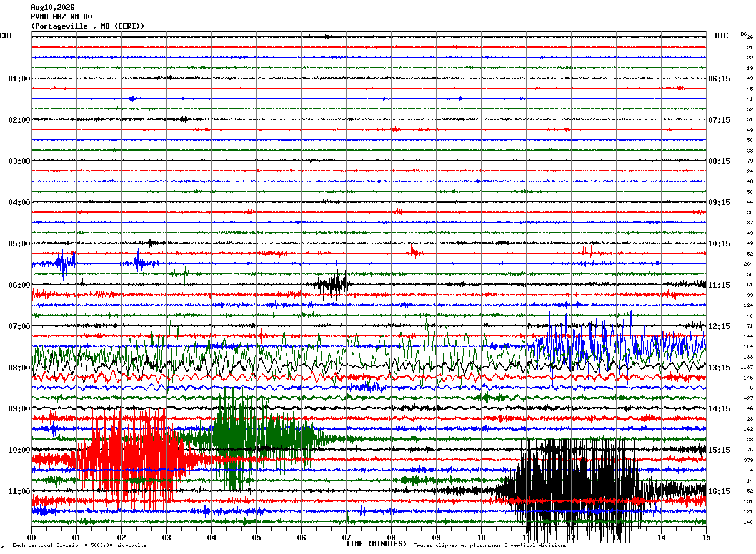The image size is (756, 554).
Task: Select DC offset value 264
Action: point(749,264)
